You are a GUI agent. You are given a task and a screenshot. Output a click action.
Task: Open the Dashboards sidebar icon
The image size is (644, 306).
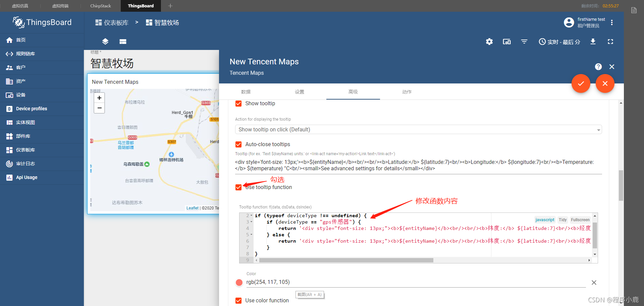pos(9,150)
